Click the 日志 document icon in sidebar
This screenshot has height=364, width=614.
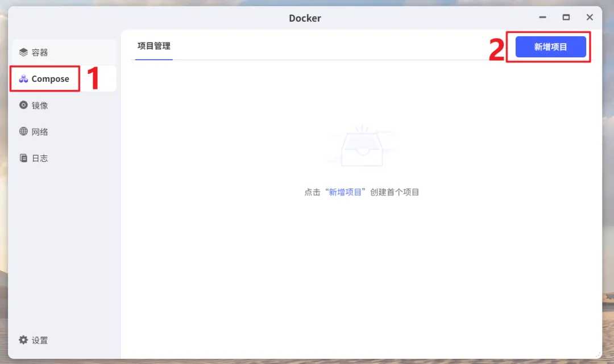point(23,158)
